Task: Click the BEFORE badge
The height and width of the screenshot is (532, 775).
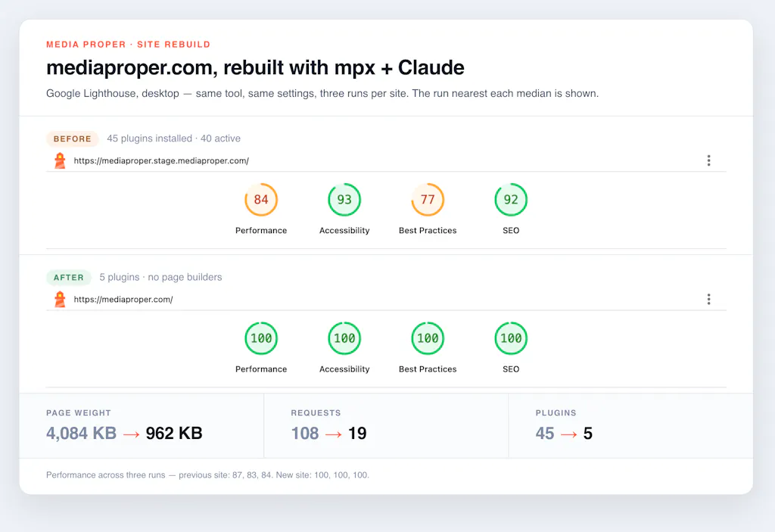Action: (72, 139)
